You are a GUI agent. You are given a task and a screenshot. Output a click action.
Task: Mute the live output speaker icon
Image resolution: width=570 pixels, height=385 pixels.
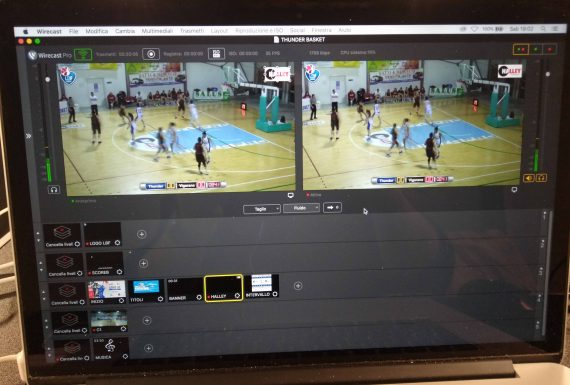[529, 178]
